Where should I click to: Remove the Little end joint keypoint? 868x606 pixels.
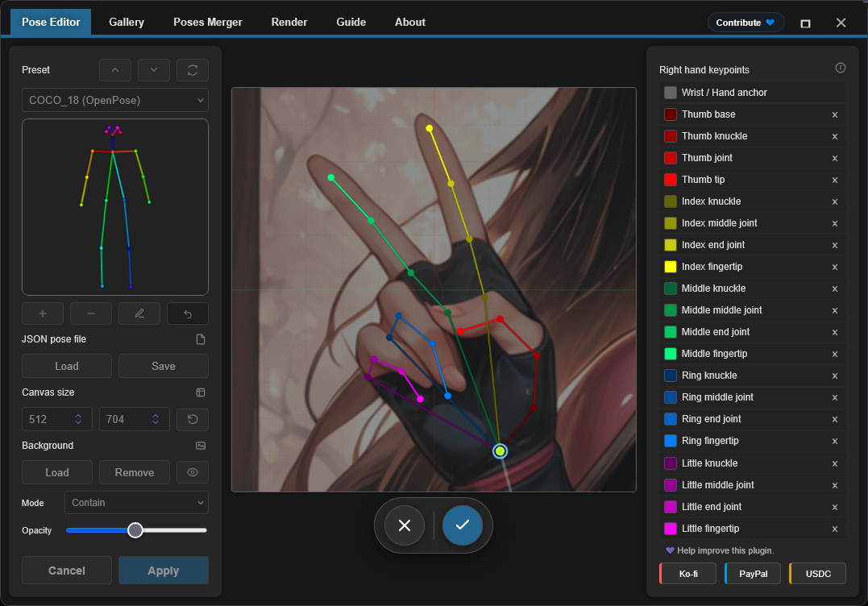[x=835, y=507]
